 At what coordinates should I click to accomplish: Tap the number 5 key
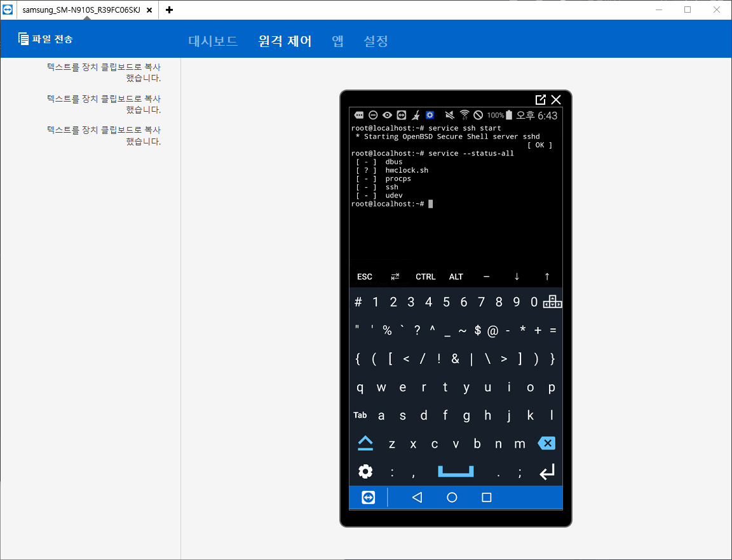446,302
